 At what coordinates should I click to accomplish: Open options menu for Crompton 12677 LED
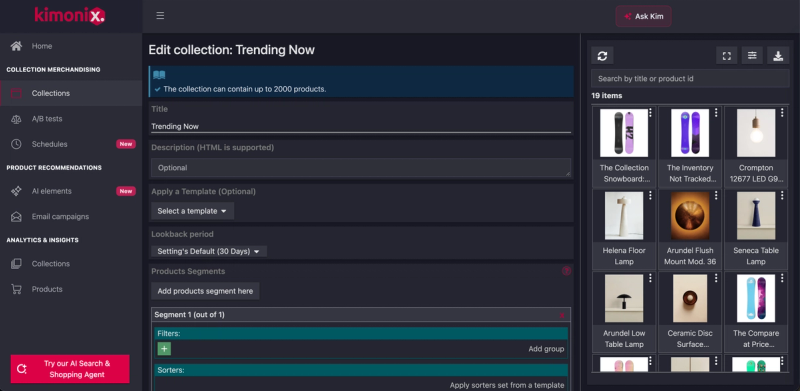(x=782, y=113)
